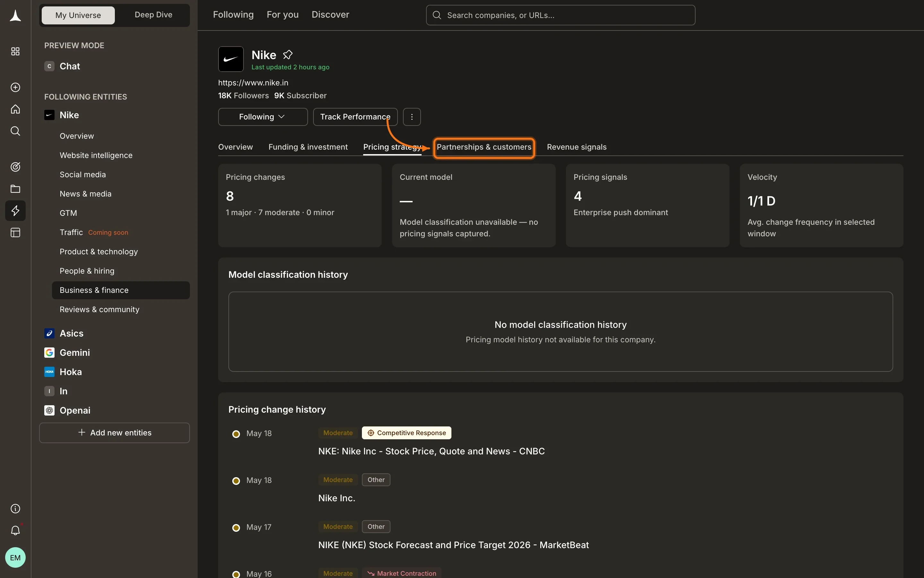
Task: Open the folder icon in left rail
Action: (x=15, y=188)
